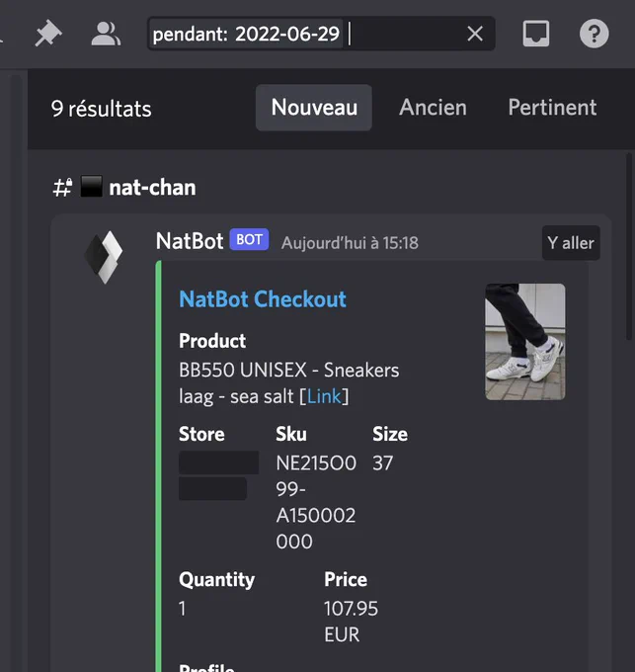Viewport: 635px width, 672px height.
Task: Click the results panel scrollbar
Action: click(x=629, y=247)
